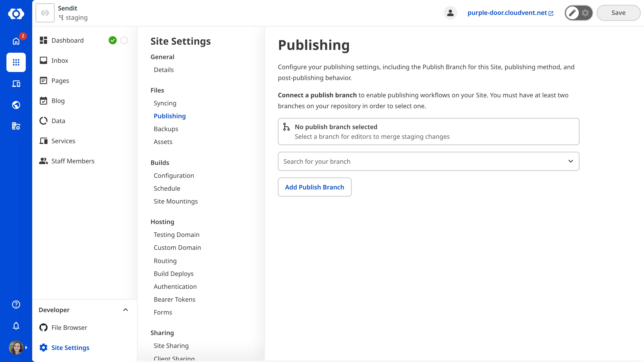Open Builds Configuration settings
644x362 pixels.
click(x=174, y=175)
